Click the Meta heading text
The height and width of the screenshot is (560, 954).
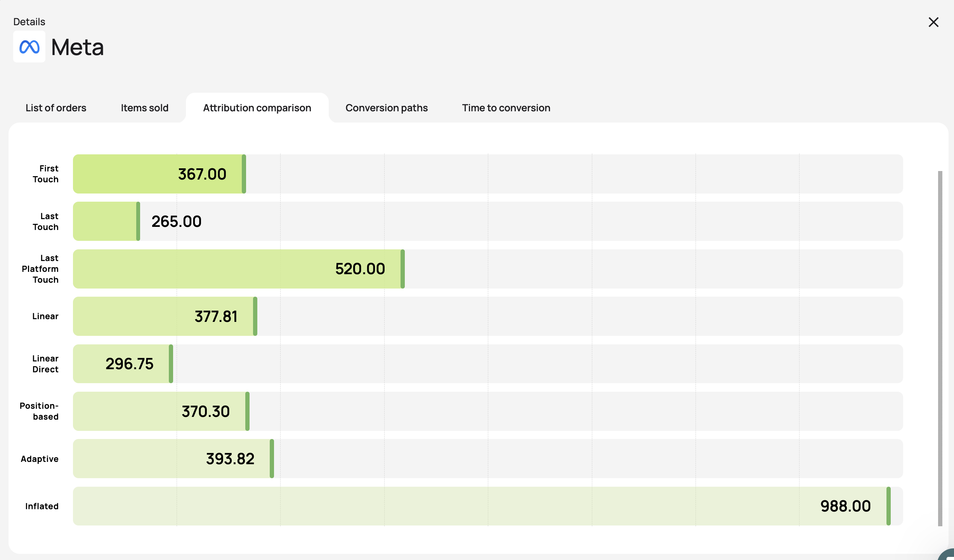click(x=78, y=47)
